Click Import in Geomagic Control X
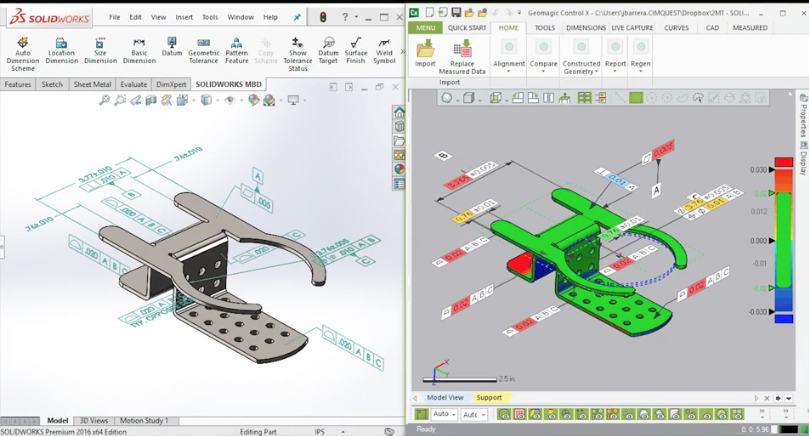This screenshot has width=809, height=436. coord(425,53)
